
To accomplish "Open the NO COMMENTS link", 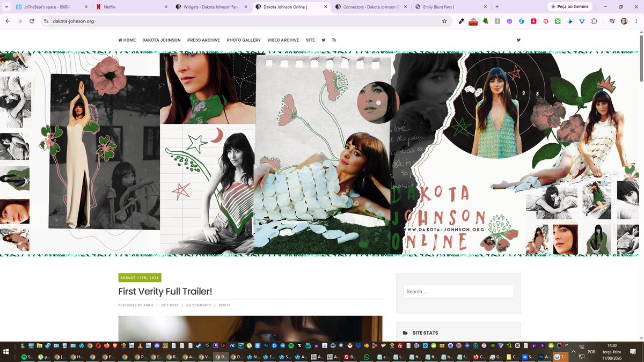I will coord(199,305).
